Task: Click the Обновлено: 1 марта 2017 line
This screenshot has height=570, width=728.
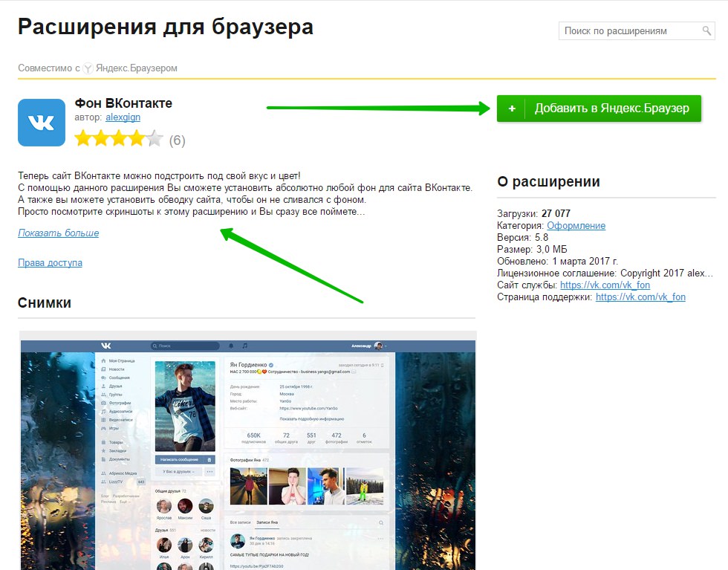Action: click(x=557, y=261)
